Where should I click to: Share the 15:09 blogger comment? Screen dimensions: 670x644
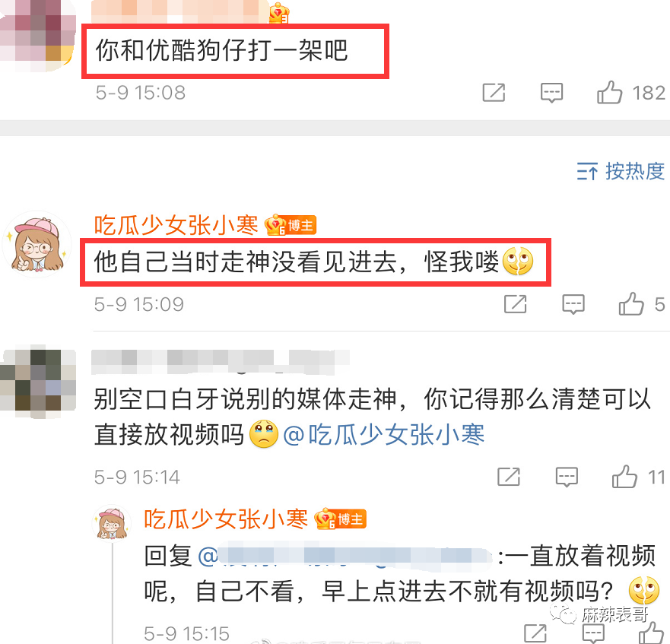(x=516, y=304)
